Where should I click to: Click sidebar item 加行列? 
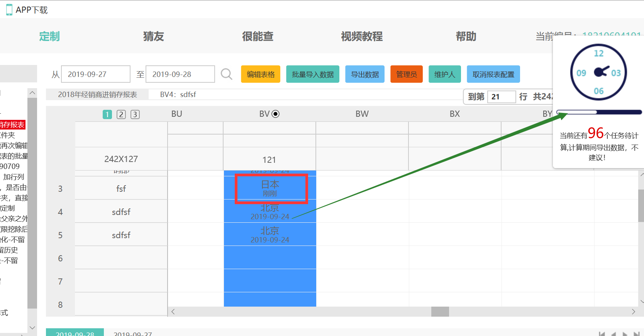point(14,177)
